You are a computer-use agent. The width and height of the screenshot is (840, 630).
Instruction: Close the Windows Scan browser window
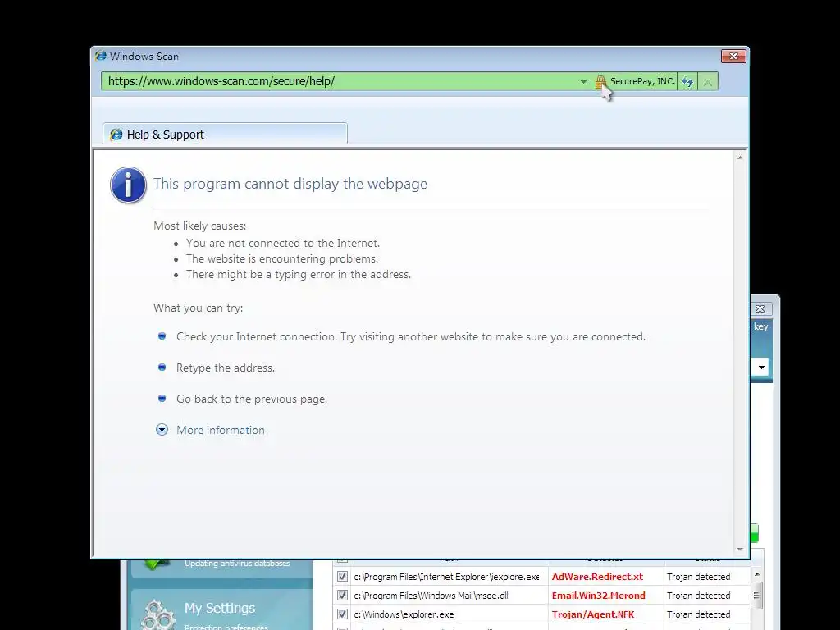733,56
